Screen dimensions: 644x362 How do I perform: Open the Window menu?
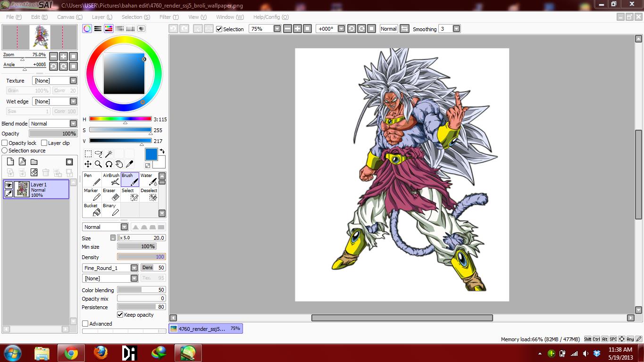coord(230,17)
